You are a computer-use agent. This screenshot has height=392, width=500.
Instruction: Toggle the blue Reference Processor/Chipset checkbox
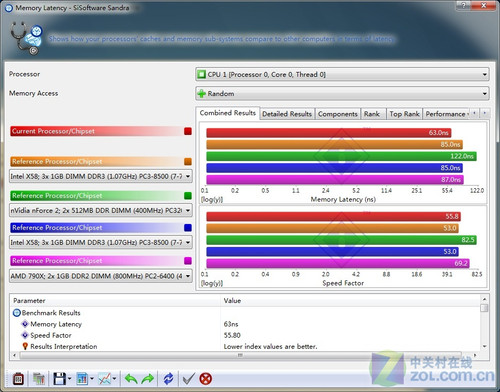tap(188, 227)
